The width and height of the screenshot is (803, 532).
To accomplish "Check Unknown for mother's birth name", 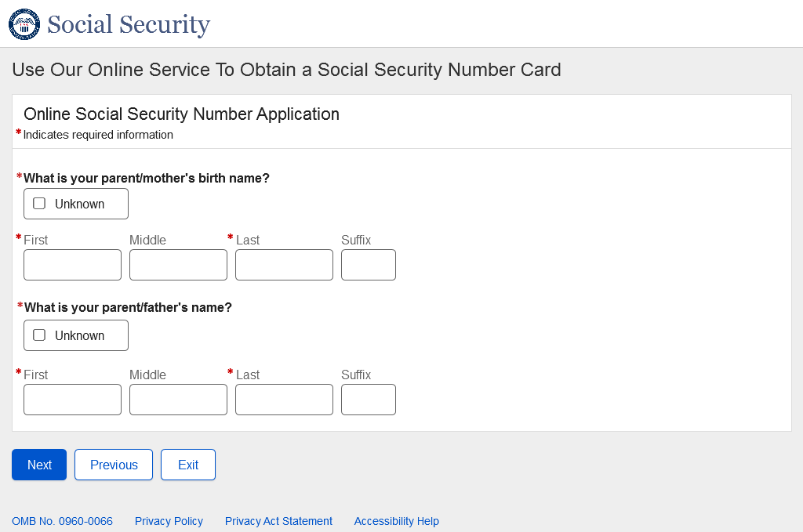I will point(39,204).
